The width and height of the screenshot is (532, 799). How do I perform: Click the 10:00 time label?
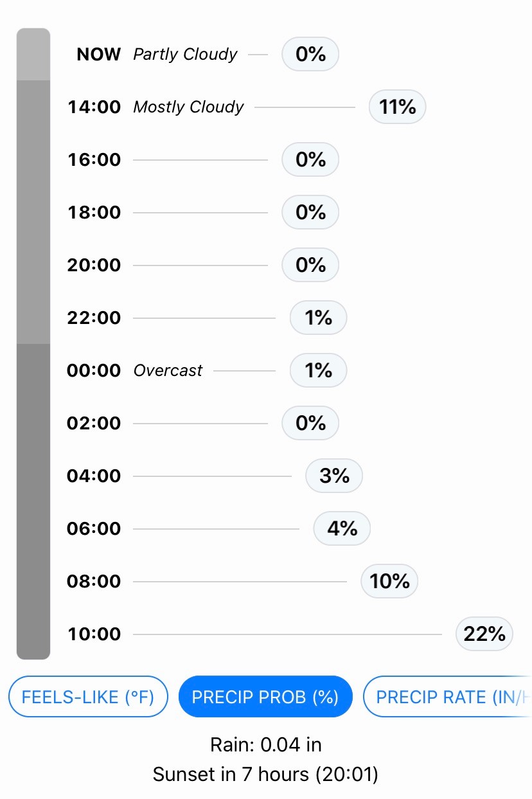click(x=94, y=634)
